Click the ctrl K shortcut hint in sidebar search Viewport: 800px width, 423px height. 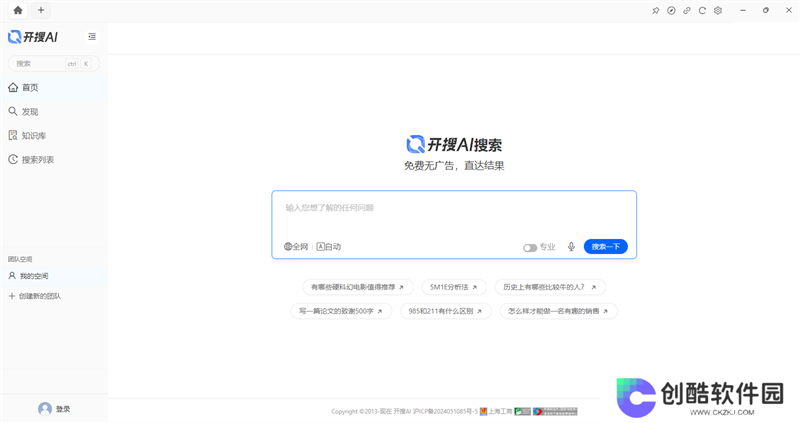click(x=78, y=64)
